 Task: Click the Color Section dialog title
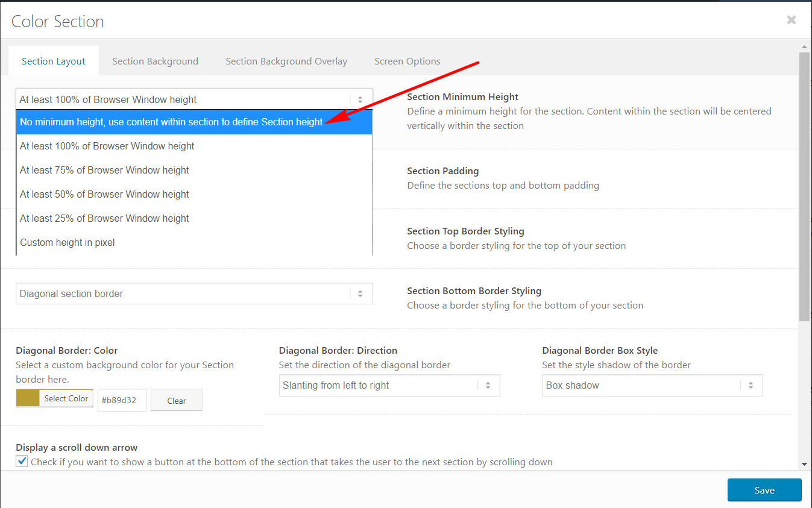58,22
